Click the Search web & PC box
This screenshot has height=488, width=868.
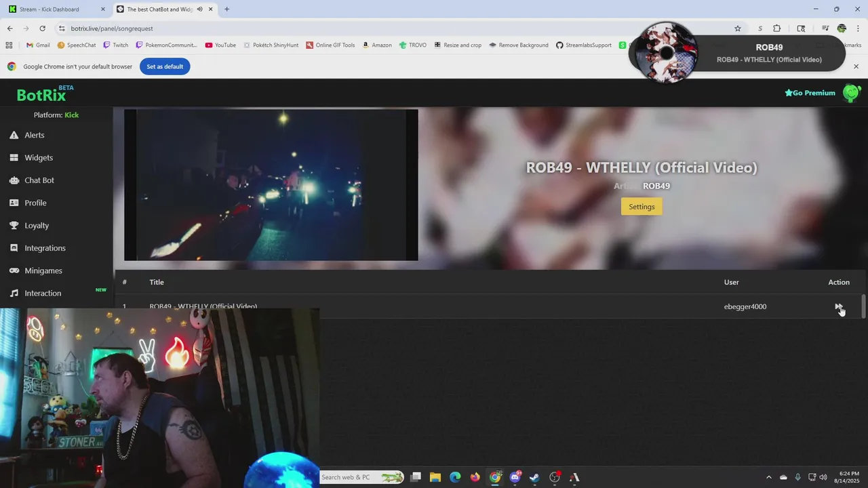coord(362,477)
